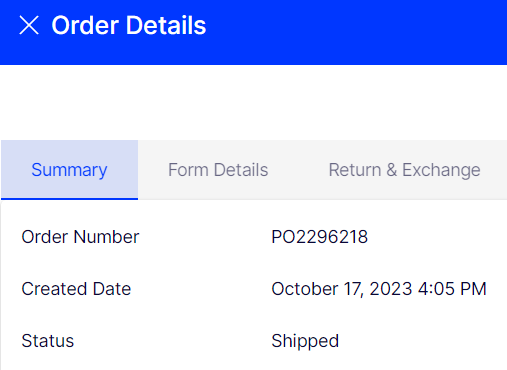
Task: Click the year 2023 in Created Date
Action: coord(391,289)
